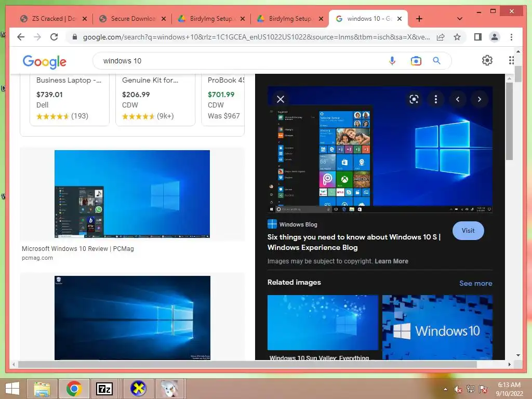532x399 pixels.
Task: Open Six things you need to know title
Action: [354, 242]
